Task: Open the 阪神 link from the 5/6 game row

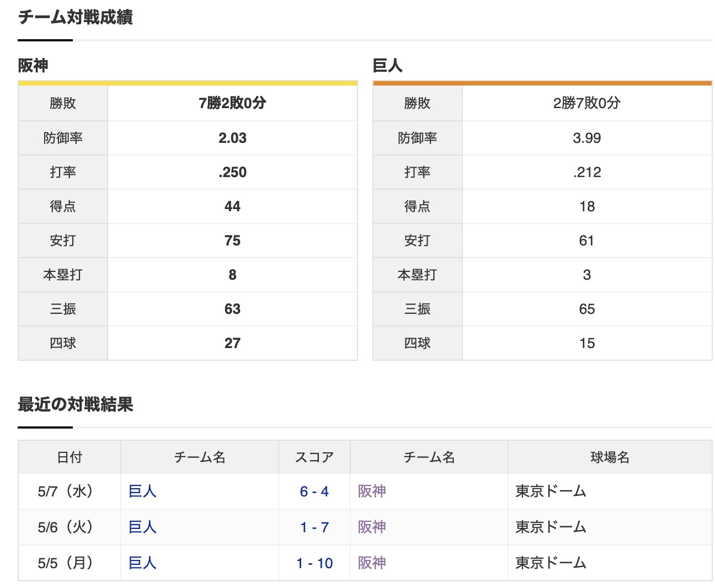Action: pos(372,527)
